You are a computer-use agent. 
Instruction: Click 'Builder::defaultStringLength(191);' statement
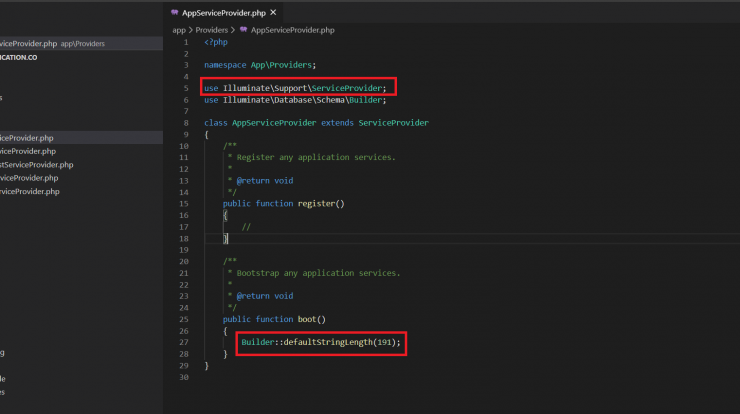click(x=321, y=342)
